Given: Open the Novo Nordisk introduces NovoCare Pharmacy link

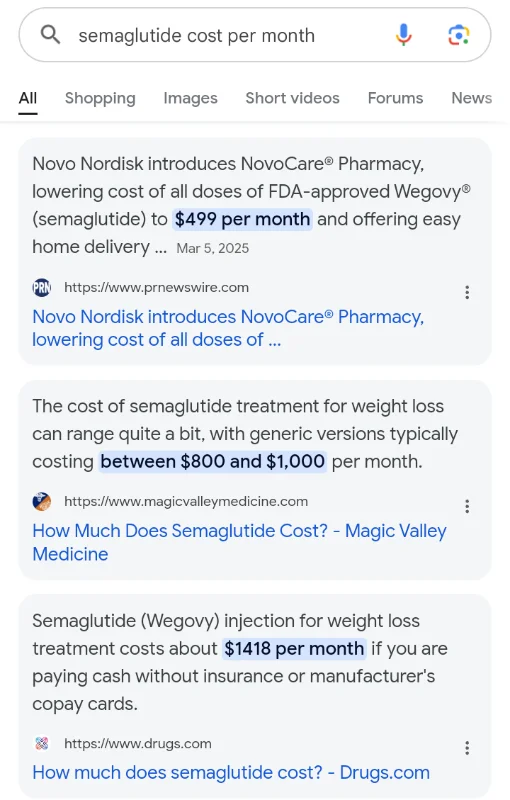Looking at the screenshot, I should 228,328.
